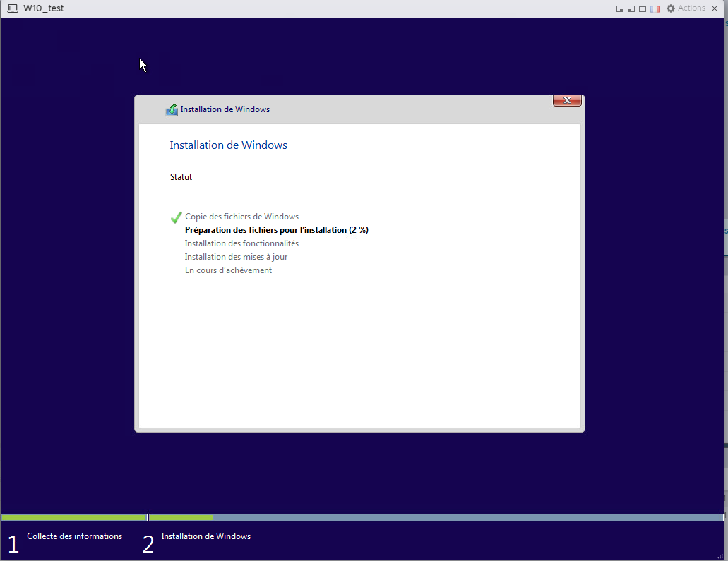Click the filled green phase 1 progress bar
Image resolution: width=728 pixels, height=561 pixels.
point(74,517)
